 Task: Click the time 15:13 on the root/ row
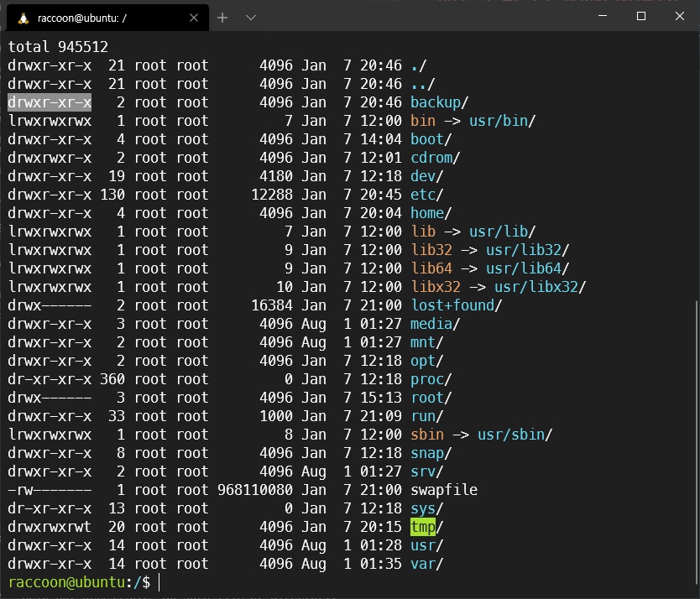pyautogui.click(x=381, y=398)
